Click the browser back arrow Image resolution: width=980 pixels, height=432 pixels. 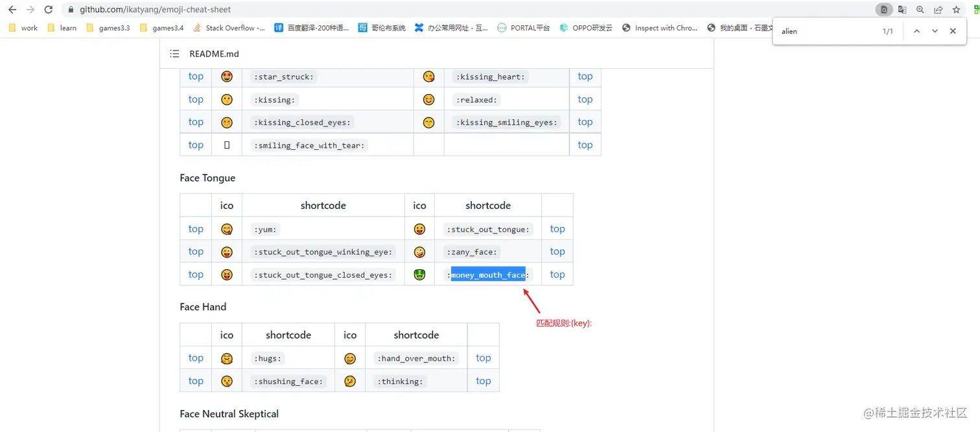coord(12,10)
